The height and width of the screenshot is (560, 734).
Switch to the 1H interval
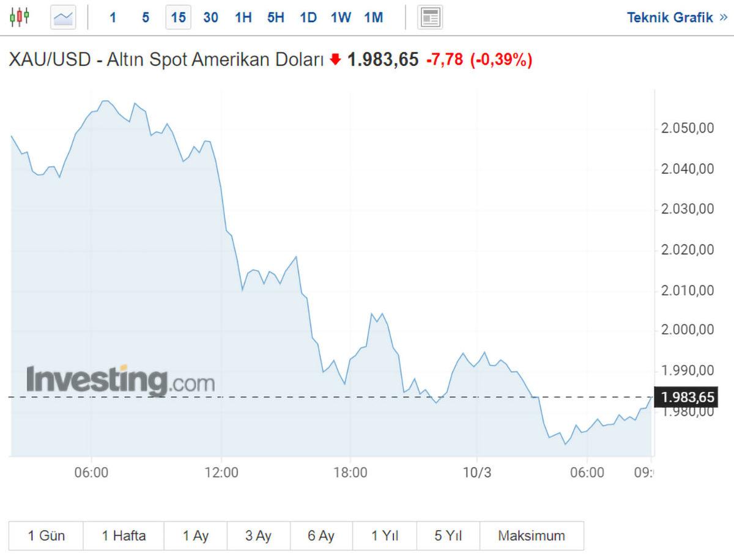(243, 17)
